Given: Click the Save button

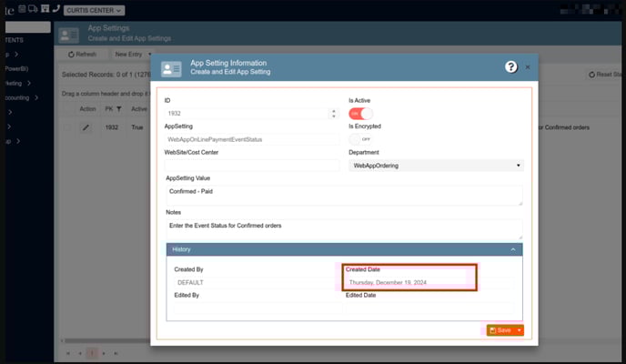Looking at the screenshot, I should pos(500,329).
